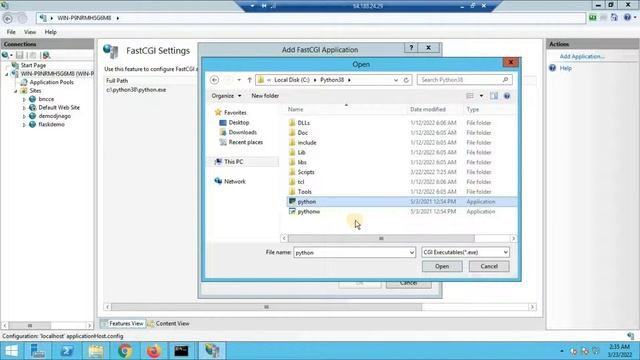Click the Open button in the dialog
The height and width of the screenshot is (360, 640).
pyautogui.click(x=442, y=267)
